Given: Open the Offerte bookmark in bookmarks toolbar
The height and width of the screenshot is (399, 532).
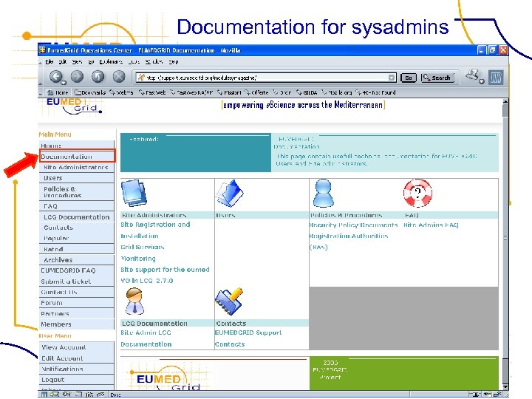Looking at the screenshot, I should tap(256, 92).
